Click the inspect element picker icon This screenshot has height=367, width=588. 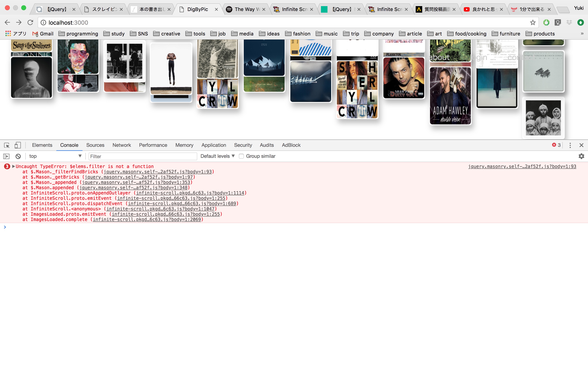point(7,145)
